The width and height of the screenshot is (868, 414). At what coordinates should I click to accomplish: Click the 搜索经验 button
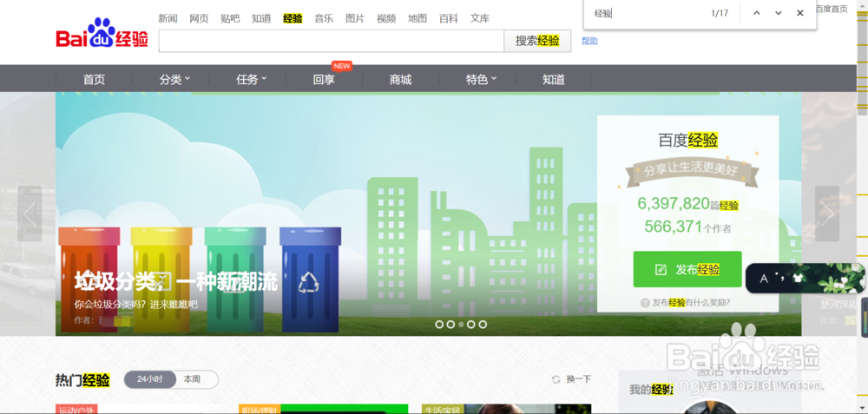[537, 41]
